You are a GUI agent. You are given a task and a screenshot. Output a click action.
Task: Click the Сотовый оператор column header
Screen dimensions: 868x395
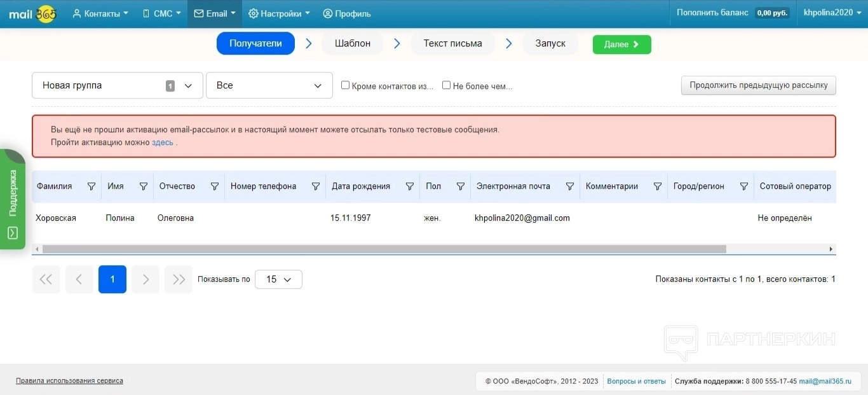[796, 186]
